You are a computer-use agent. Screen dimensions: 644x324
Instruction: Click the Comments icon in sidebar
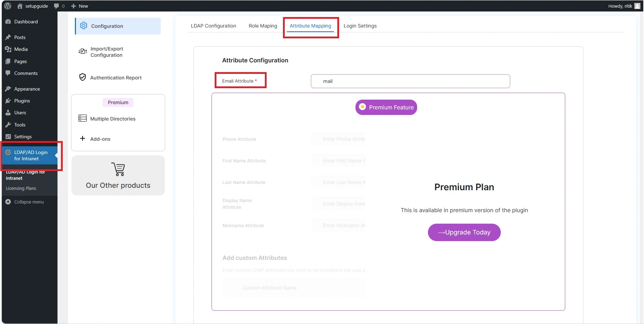(x=8, y=73)
